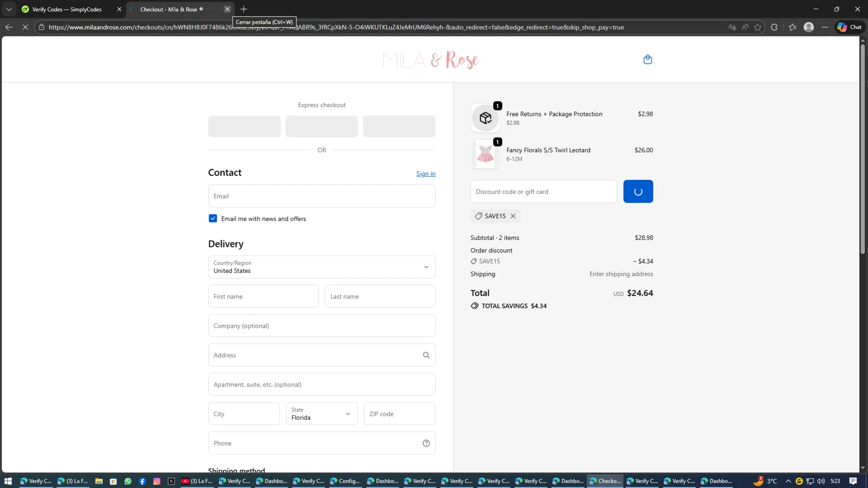The height and width of the screenshot is (488, 868).
Task: Click the middle express checkout button
Action: click(322, 126)
